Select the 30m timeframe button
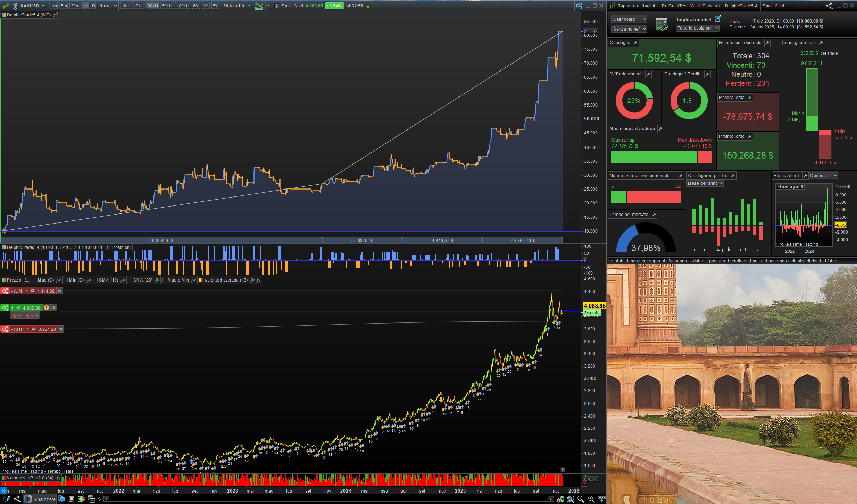The height and width of the screenshot is (504, 857). pyautogui.click(x=75, y=6)
